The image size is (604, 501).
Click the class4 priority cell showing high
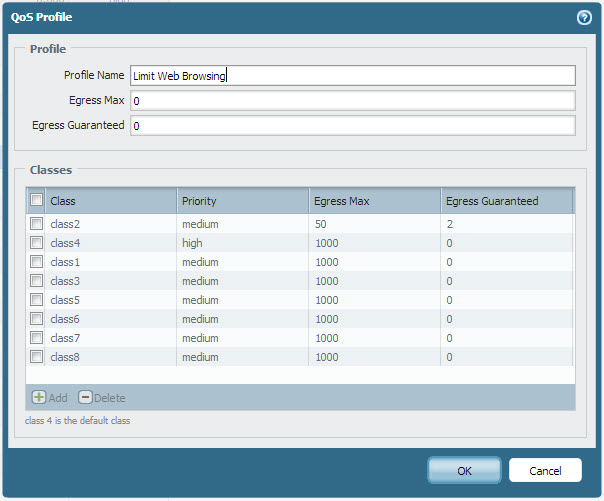pos(242,243)
